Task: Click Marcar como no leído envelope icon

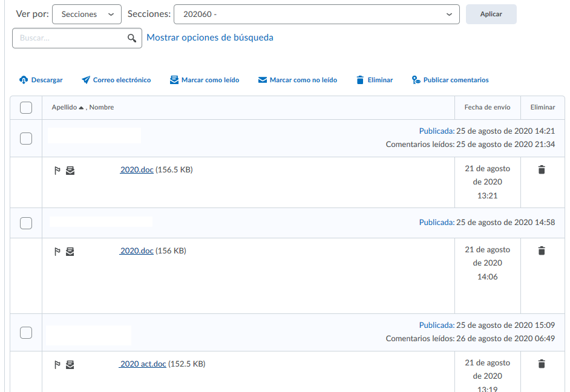Action: coord(263,80)
